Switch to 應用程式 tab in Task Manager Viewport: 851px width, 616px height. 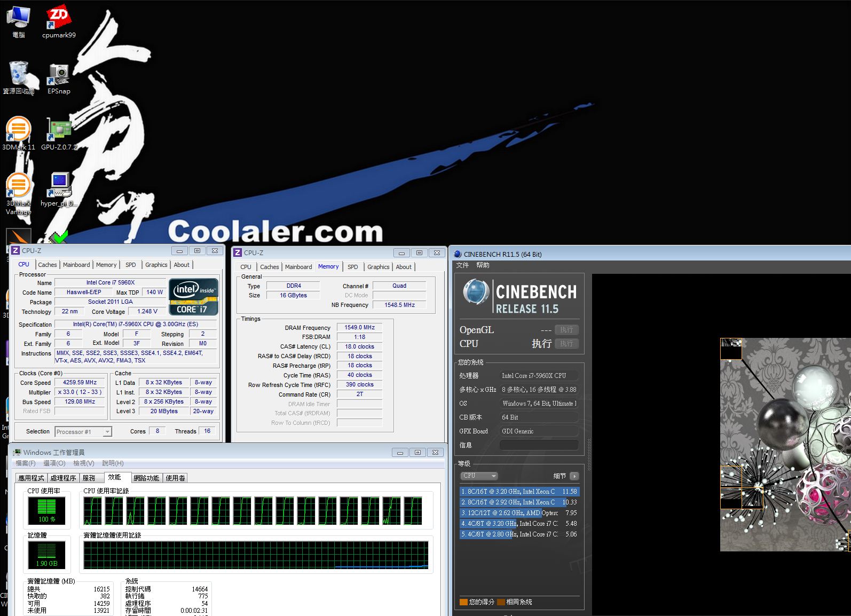[x=31, y=478]
